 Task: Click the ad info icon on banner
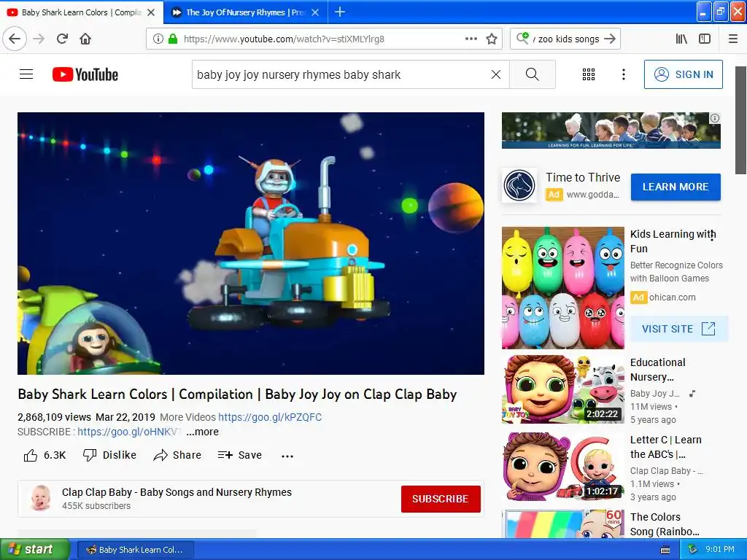715,118
